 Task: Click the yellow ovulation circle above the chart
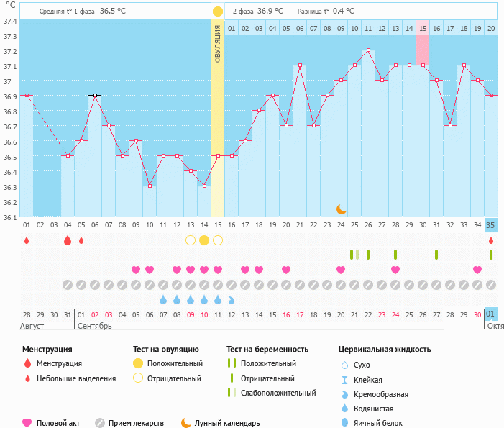coord(218,12)
